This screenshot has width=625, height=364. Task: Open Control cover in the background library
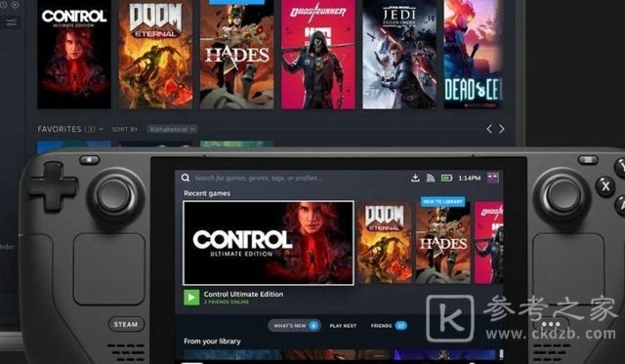(x=74, y=55)
